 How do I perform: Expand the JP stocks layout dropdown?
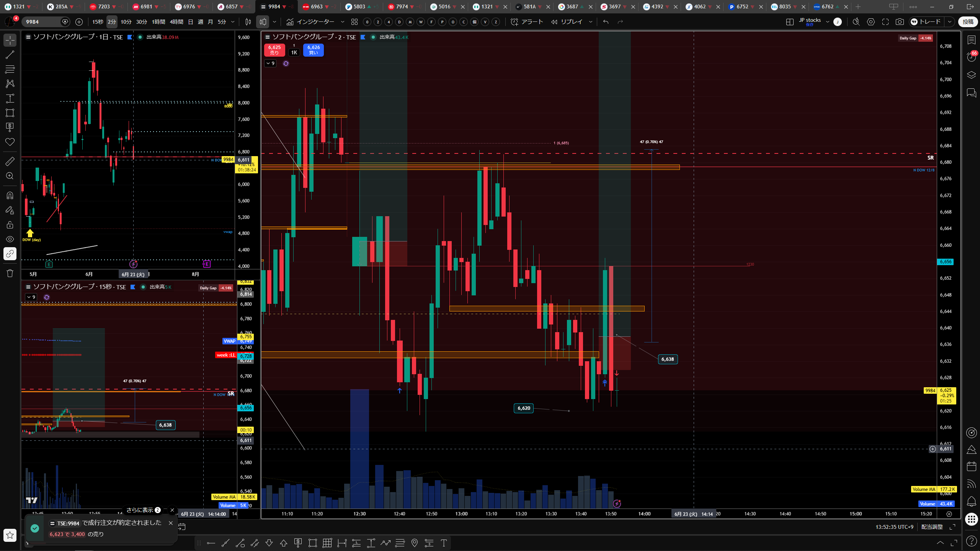pyautogui.click(x=828, y=22)
